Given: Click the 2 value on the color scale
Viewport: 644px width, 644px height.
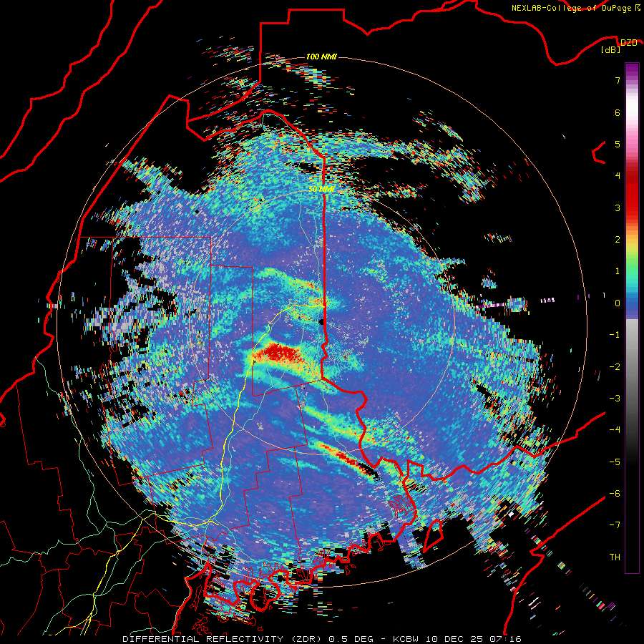Looking at the screenshot, I should coord(618,240).
